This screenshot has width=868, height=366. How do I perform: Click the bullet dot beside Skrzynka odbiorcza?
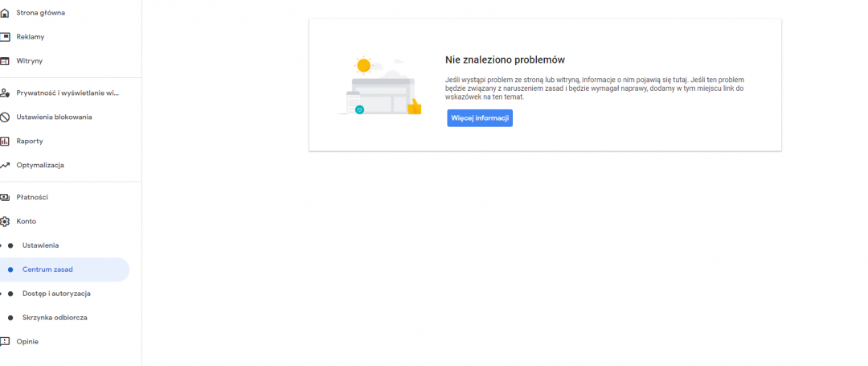(x=10, y=318)
